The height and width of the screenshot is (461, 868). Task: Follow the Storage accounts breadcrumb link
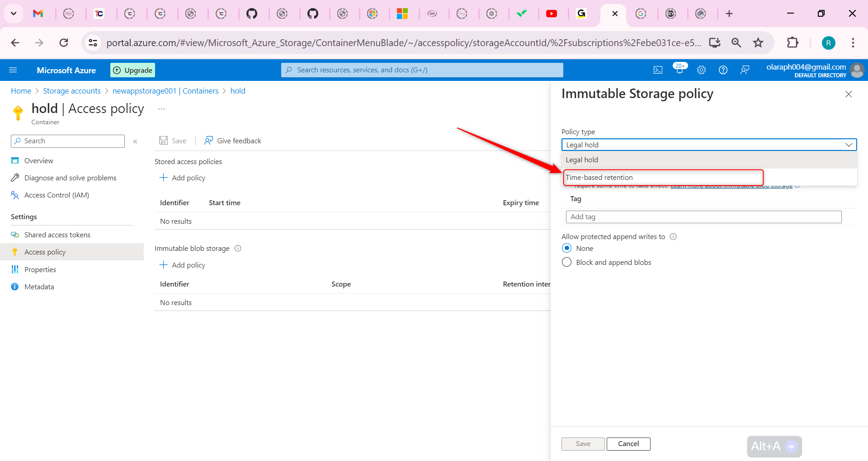click(x=72, y=91)
